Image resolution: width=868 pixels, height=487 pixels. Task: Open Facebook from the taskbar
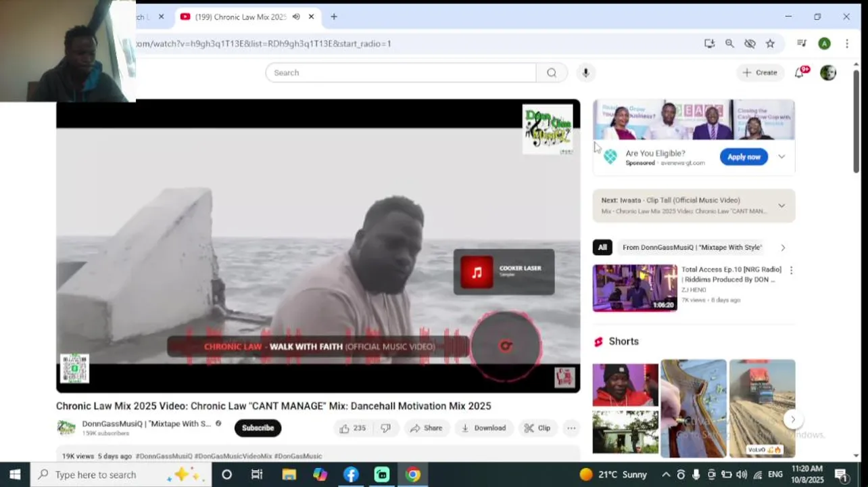[351, 474]
